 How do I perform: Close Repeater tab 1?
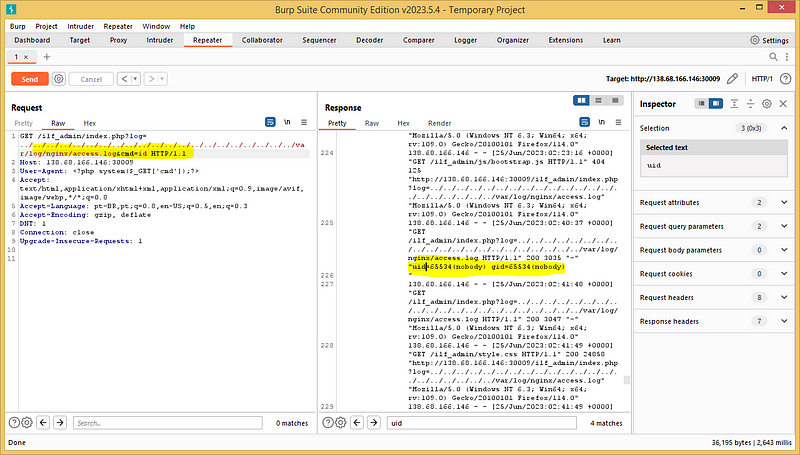[26, 57]
